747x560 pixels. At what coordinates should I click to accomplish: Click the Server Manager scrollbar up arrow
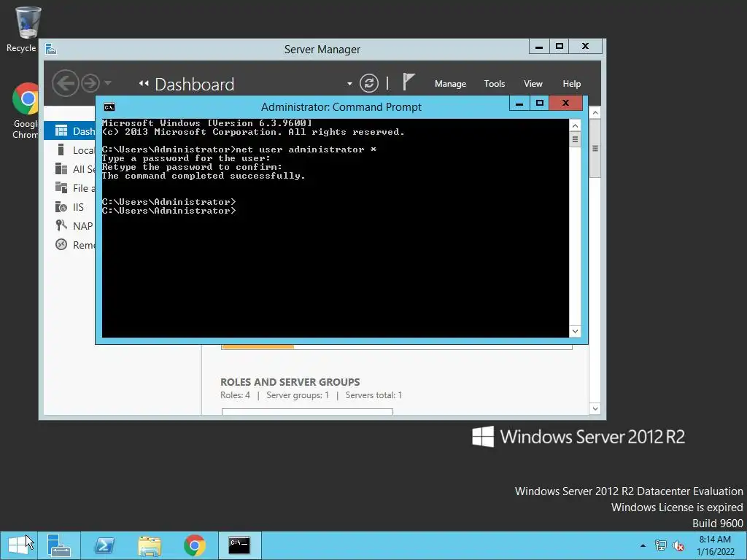point(595,113)
